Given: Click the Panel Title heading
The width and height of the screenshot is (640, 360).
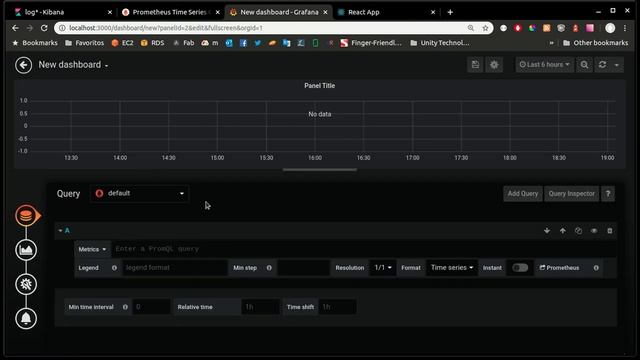Looking at the screenshot, I should [x=320, y=86].
